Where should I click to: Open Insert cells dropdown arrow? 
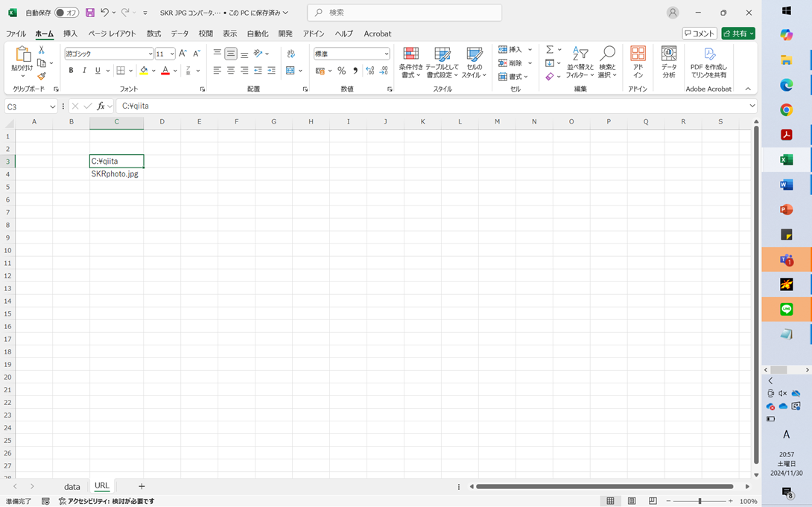(x=530, y=50)
